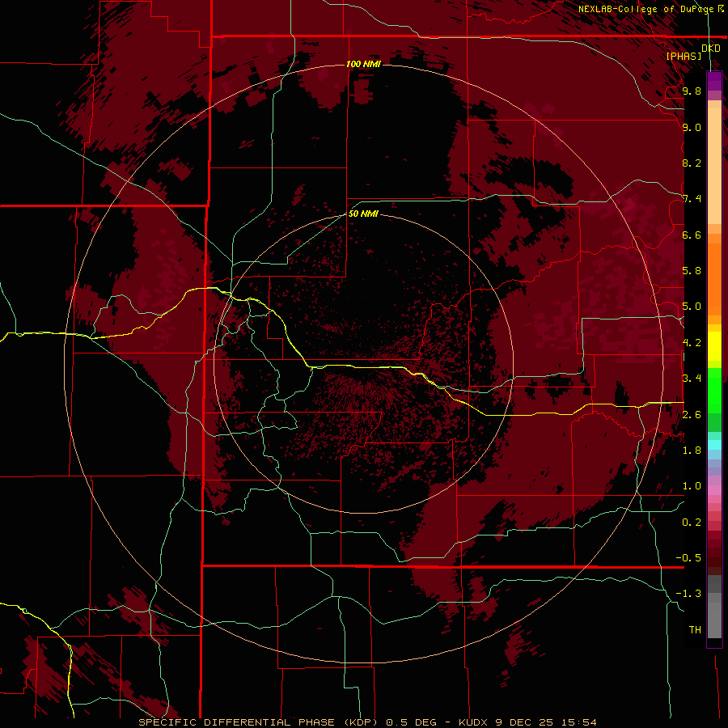Viewport: 728px width, 728px height.
Task: Click the 5.8 legend value
Action: click(x=692, y=271)
